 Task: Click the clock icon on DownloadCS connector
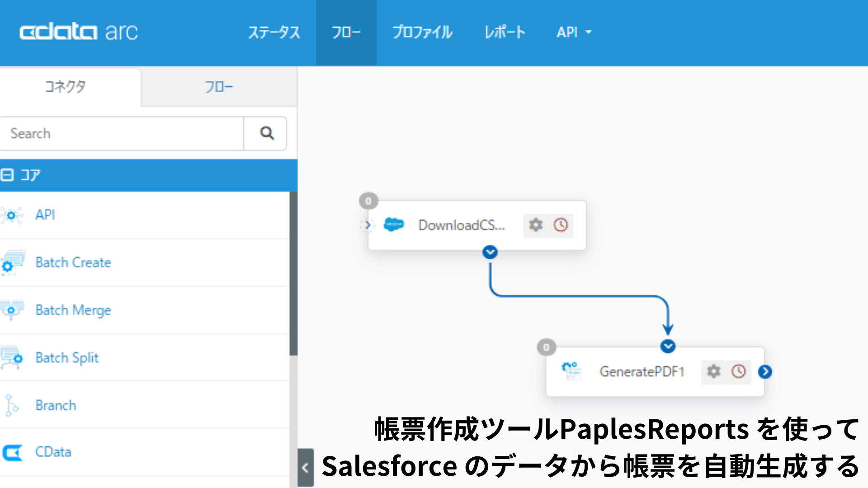point(561,225)
